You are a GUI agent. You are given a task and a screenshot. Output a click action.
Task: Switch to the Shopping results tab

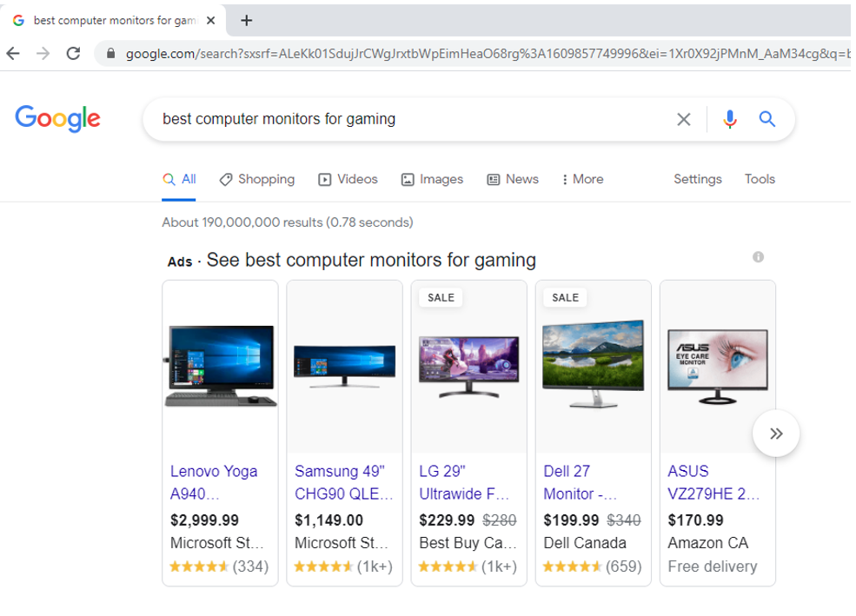(257, 179)
